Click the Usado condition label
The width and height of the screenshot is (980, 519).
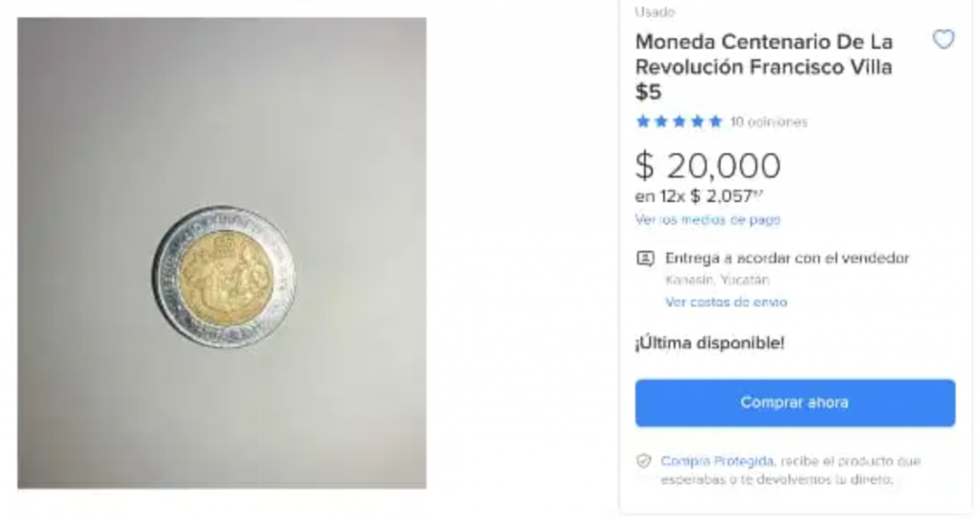click(x=655, y=12)
